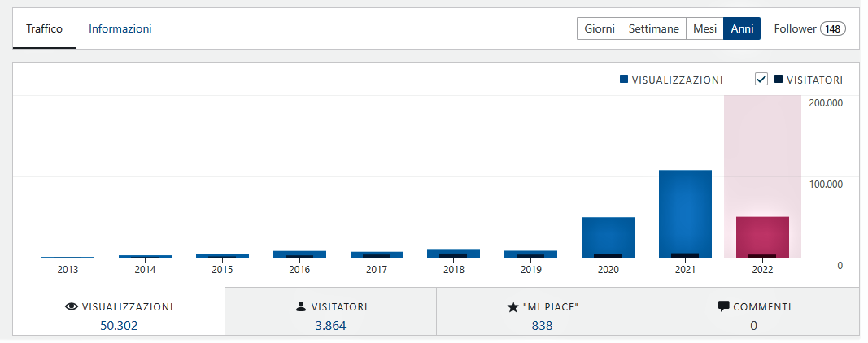Click the speech bubble icon beside Commenti

point(723,307)
